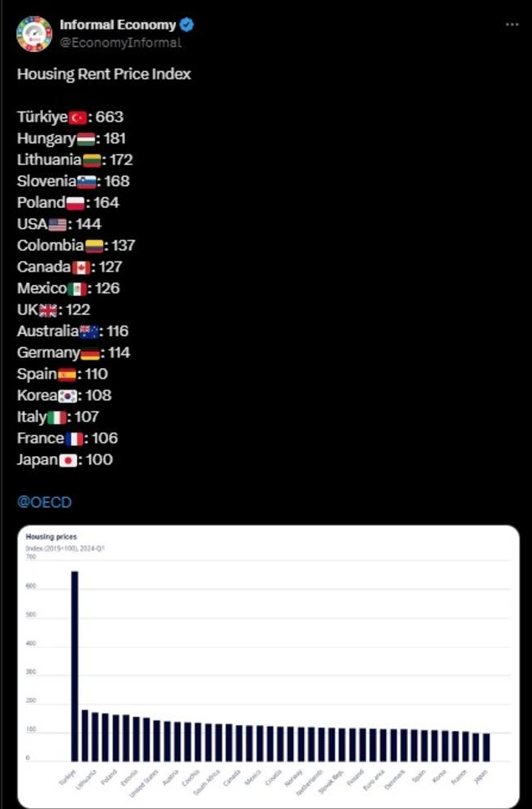Viewport: 532px width, 809px height.
Task: Follow the @OECD mention link
Action: (x=44, y=502)
